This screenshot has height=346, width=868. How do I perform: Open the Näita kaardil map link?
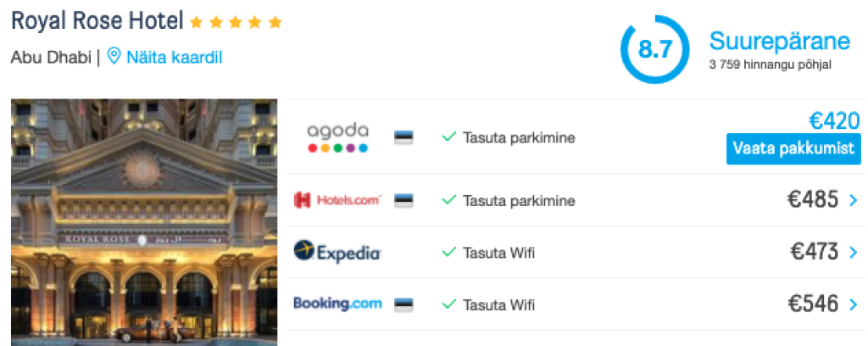pos(175,58)
